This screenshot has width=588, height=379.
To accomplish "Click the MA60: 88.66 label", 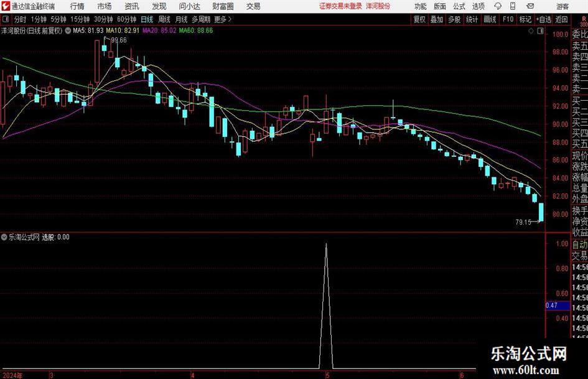I will click(195, 30).
